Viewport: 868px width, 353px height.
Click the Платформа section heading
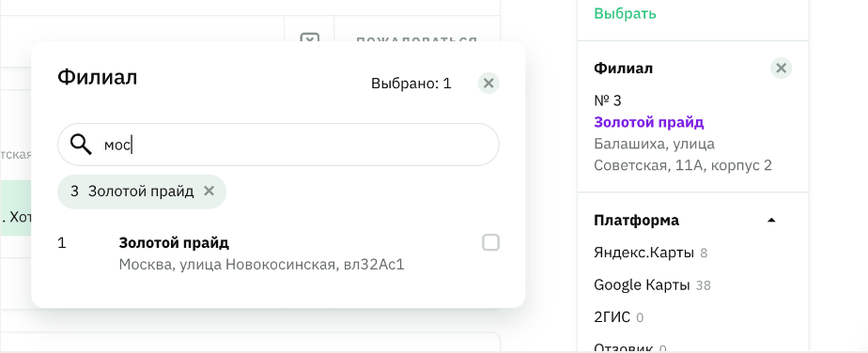tap(636, 221)
